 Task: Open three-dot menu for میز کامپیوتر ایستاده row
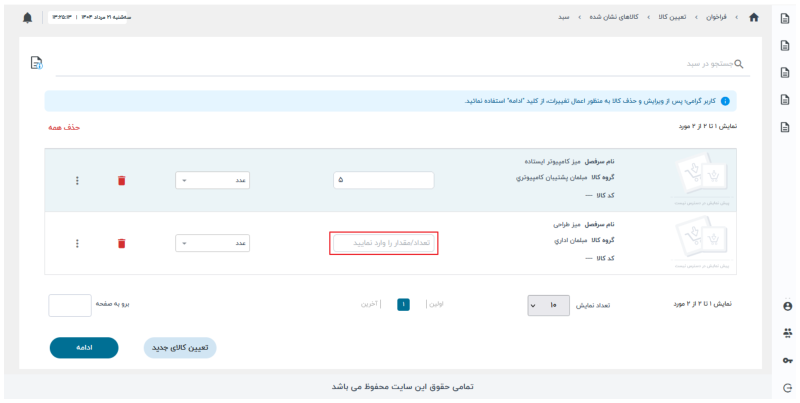pos(77,181)
